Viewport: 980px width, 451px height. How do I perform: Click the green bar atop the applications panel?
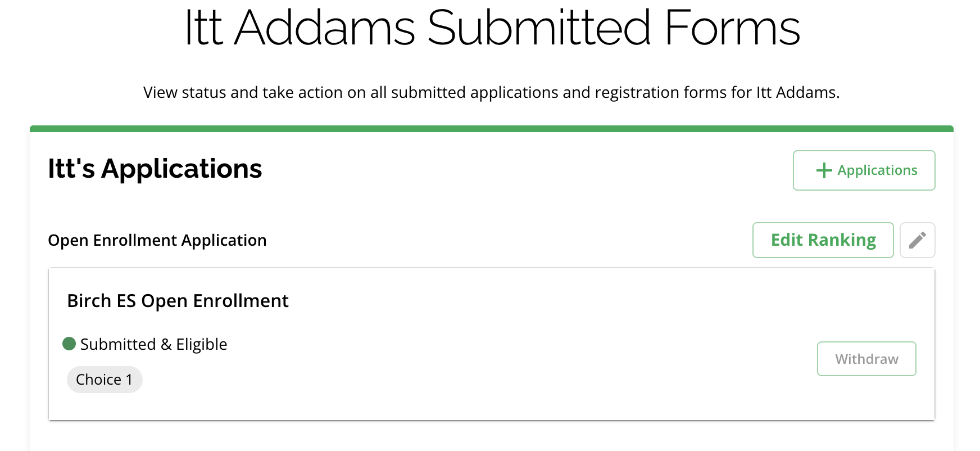click(x=491, y=129)
